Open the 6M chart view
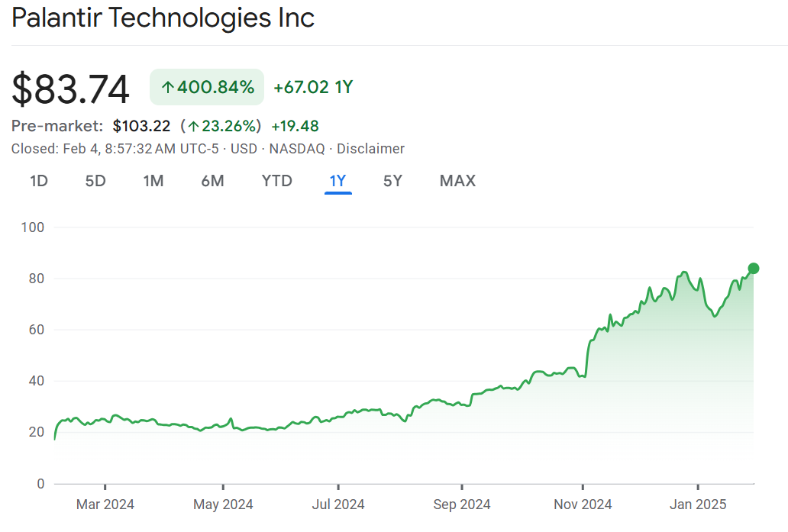 [x=212, y=181]
